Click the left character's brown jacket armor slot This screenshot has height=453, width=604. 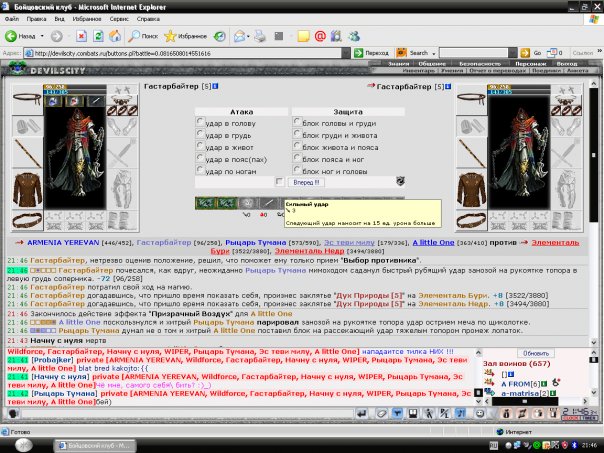tap(27, 190)
